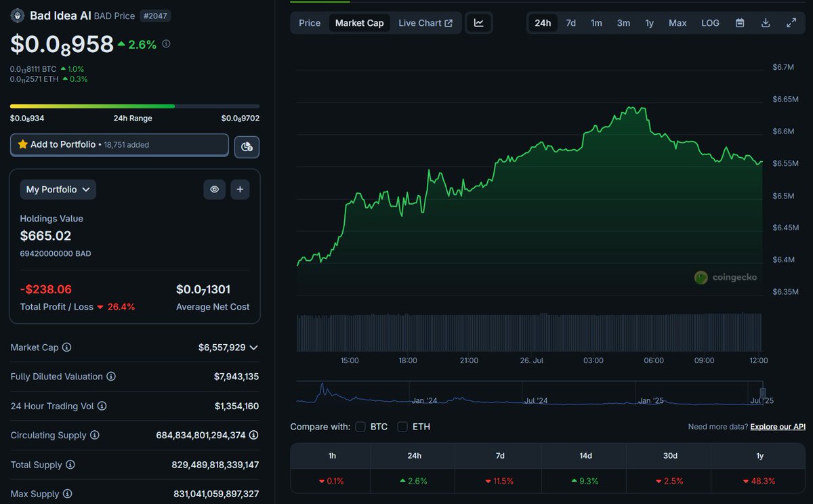Click the mini overview timeline chart
This screenshot has height=504, width=813.
[x=528, y=394]
